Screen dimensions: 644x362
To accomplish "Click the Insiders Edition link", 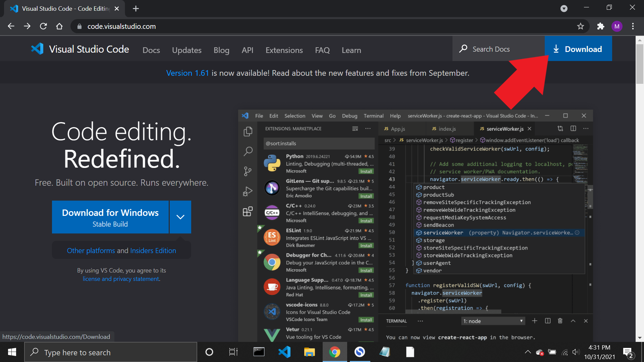I will coord(153,250).
